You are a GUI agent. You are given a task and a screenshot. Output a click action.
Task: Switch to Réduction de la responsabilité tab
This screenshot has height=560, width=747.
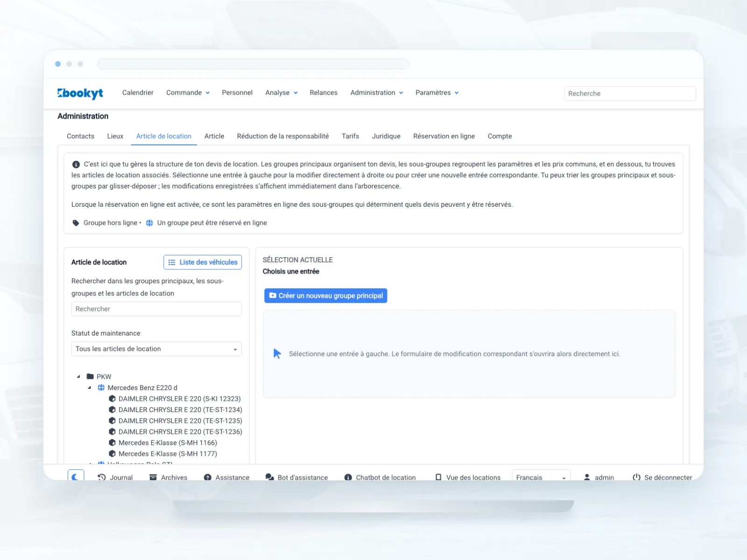coord(283,136)
